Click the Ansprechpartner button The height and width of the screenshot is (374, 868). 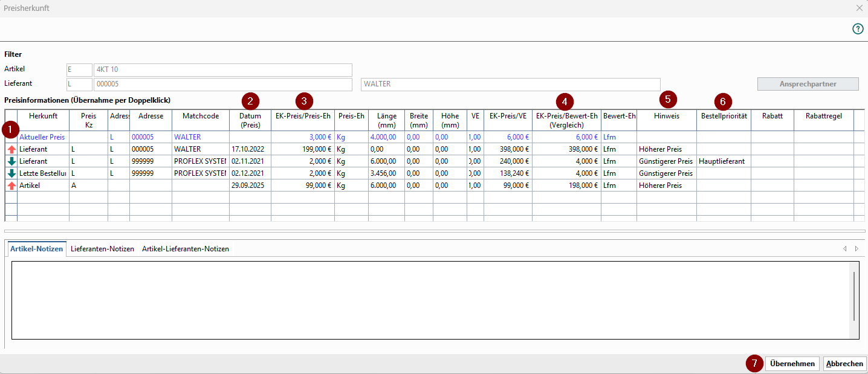[808, 84]
